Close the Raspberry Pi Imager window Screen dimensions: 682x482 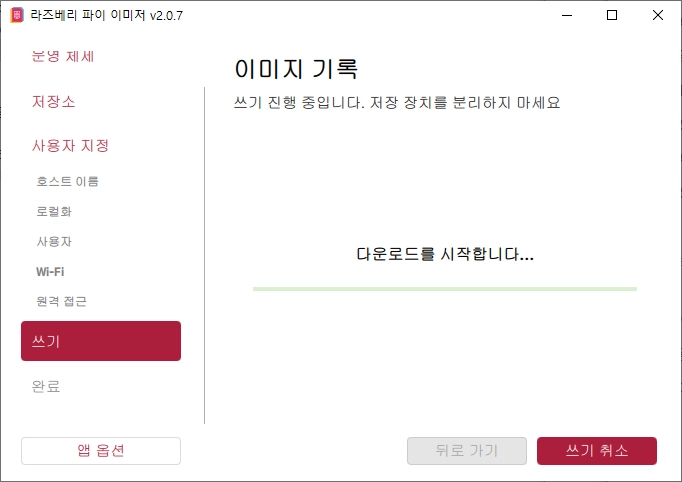pos(658,15)
